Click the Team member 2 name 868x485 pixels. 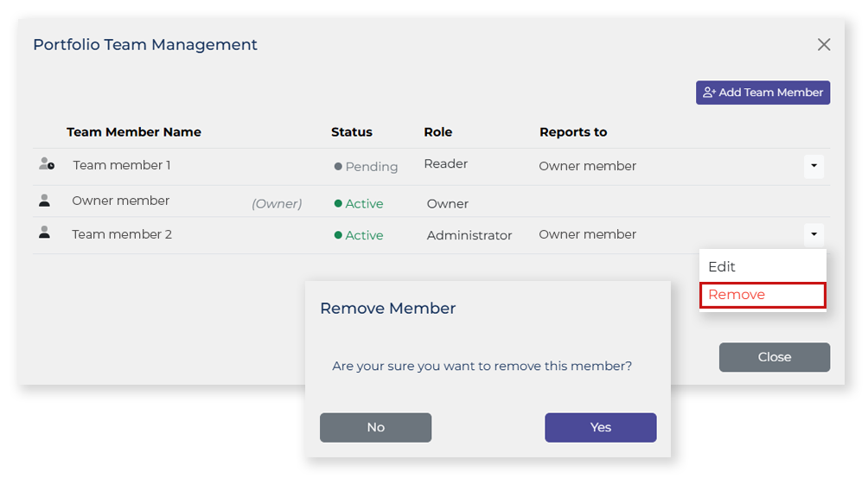(122, 234)
